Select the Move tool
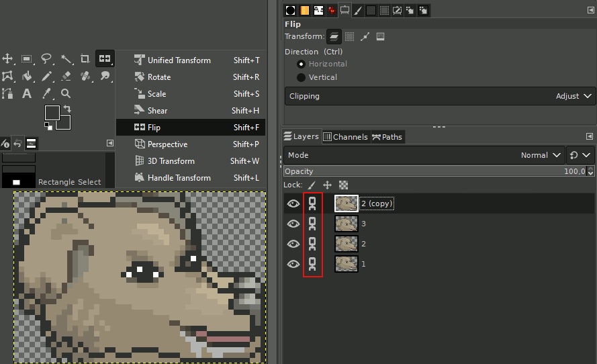This screenshot has width=597, height=364. click(7, 58)
